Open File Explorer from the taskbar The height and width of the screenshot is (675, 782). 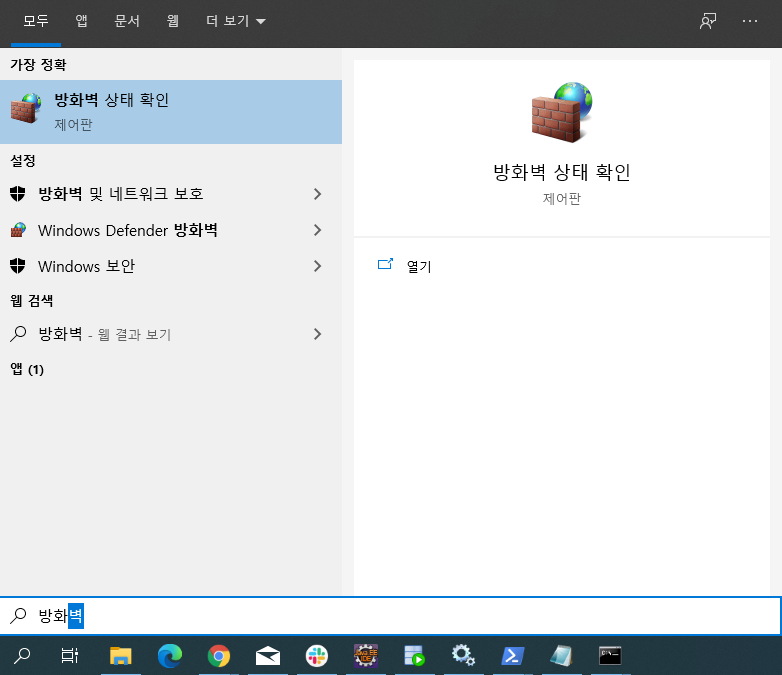click(121, 656)
